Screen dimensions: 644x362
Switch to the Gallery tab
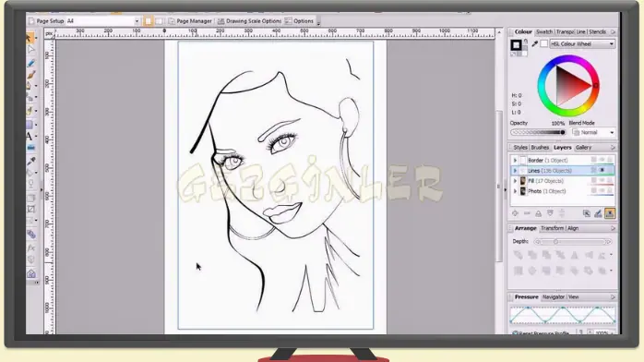(583, 147)
